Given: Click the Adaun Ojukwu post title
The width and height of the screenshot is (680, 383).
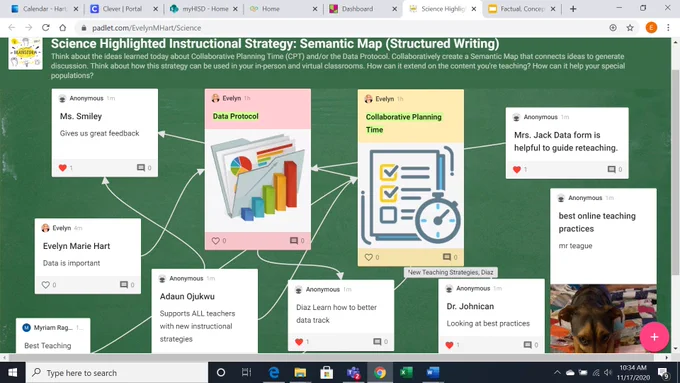Looking at the screenshot, I should click(x=187, y=297).
